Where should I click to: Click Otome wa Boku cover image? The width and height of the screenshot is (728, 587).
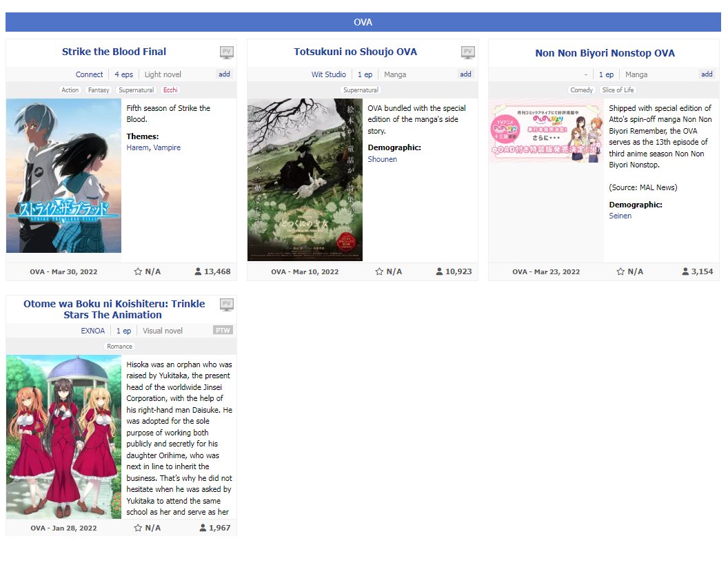click(x=63, y=437)
